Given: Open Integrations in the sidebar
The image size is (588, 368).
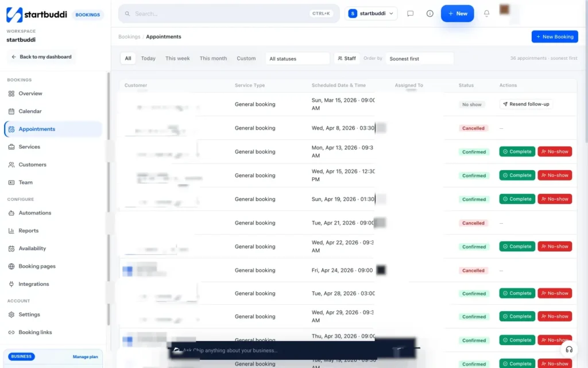Looking at the screenshot, I should (x=34, y=284).
